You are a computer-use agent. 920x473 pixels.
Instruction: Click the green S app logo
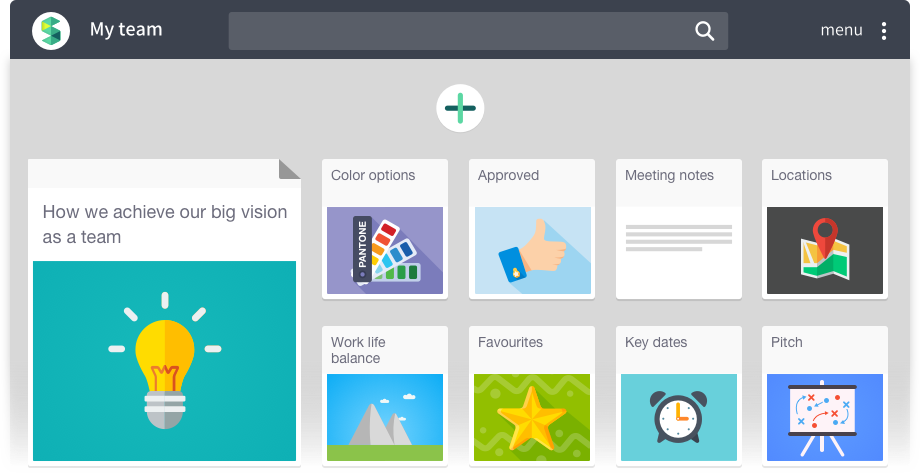pos(51,31)
